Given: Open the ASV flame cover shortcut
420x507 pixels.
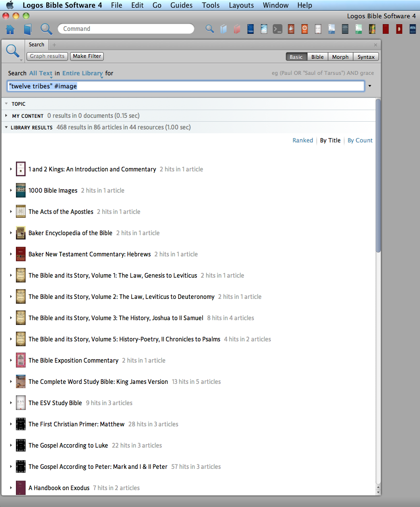Looking at the screenshot, I should click(x=291, y=29).
